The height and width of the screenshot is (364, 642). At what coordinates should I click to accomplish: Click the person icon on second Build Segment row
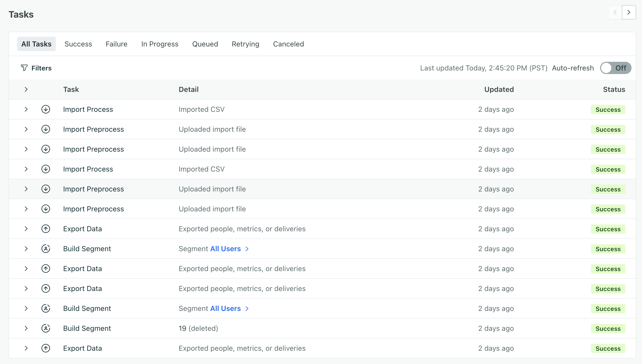(x=45, y=308)
